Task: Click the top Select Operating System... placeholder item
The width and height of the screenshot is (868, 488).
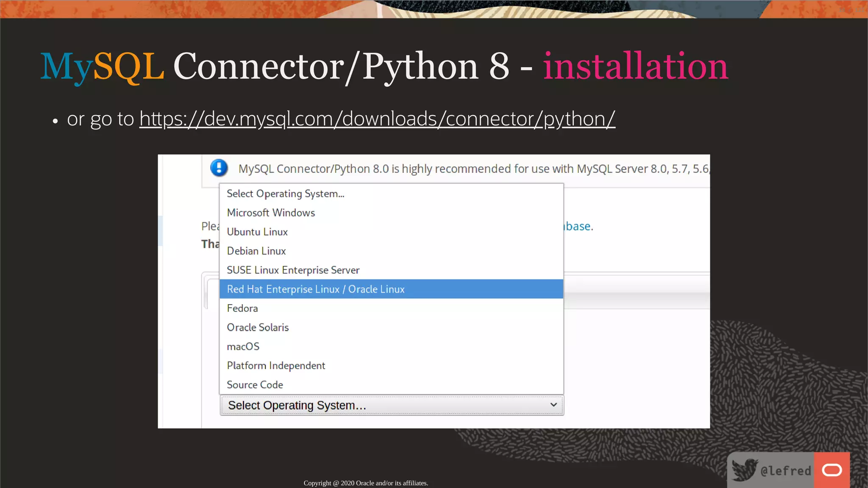Action: [285, 194]
